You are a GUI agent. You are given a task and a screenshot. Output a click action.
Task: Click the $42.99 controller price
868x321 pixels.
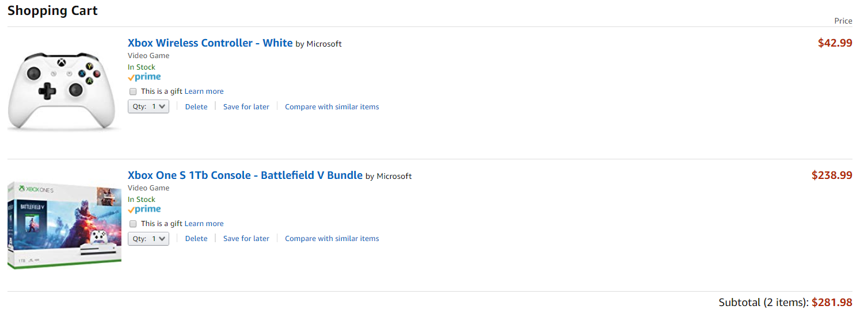(x=835, y=43)
